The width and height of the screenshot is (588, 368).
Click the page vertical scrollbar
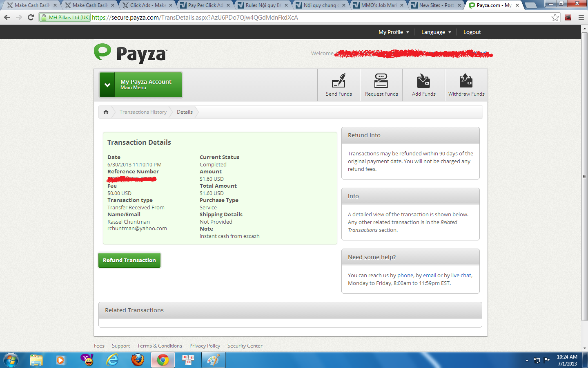point(584,177)
